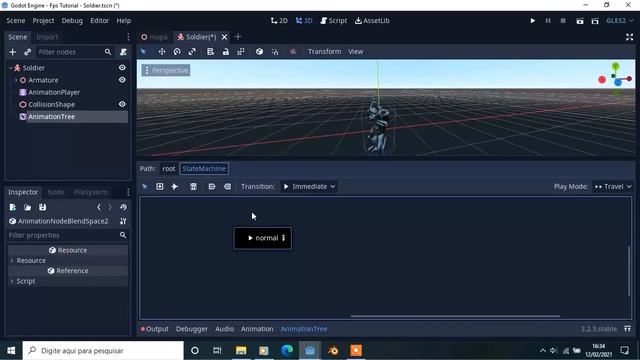
Task: Open the Play Mode Travel dropdown
Action: pyautogui.click(x=613, y=187)
